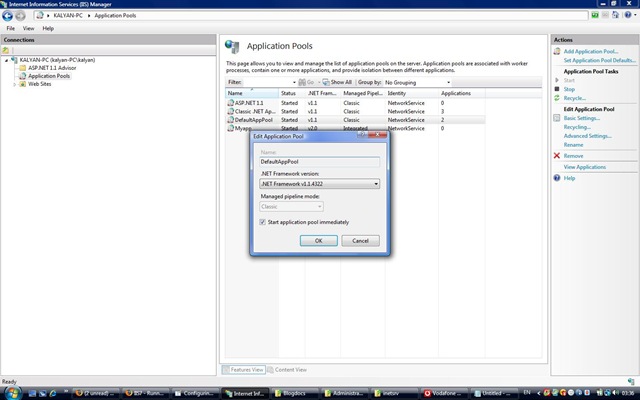Click the Features View tab icon

point(226,370)
